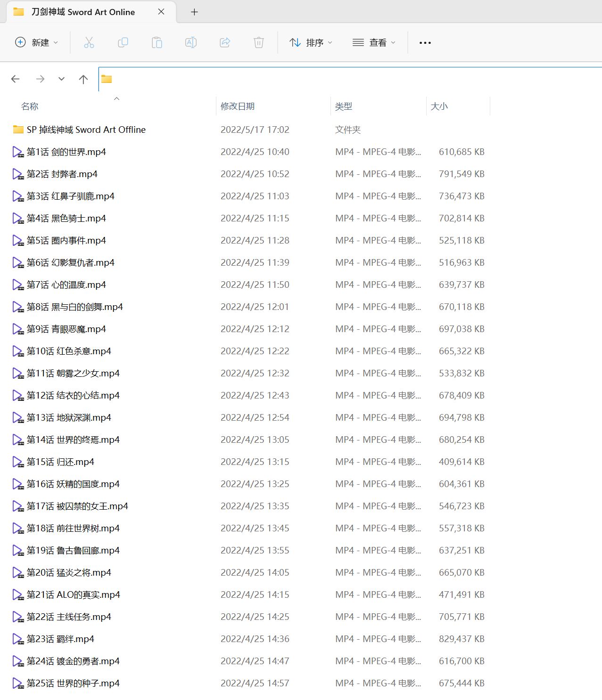The image size is (602, 700).
Task: Click the size value 829,437 KB
Action: pos(462,639)
